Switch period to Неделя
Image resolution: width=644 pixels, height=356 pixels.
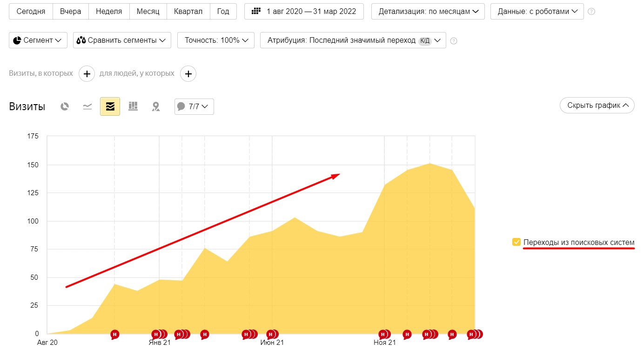click(x=109, y=11)
